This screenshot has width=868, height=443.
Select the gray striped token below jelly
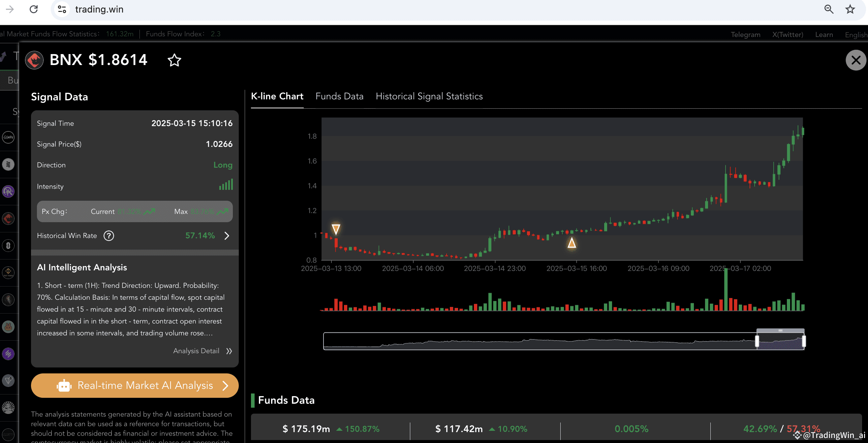[9, 164]
